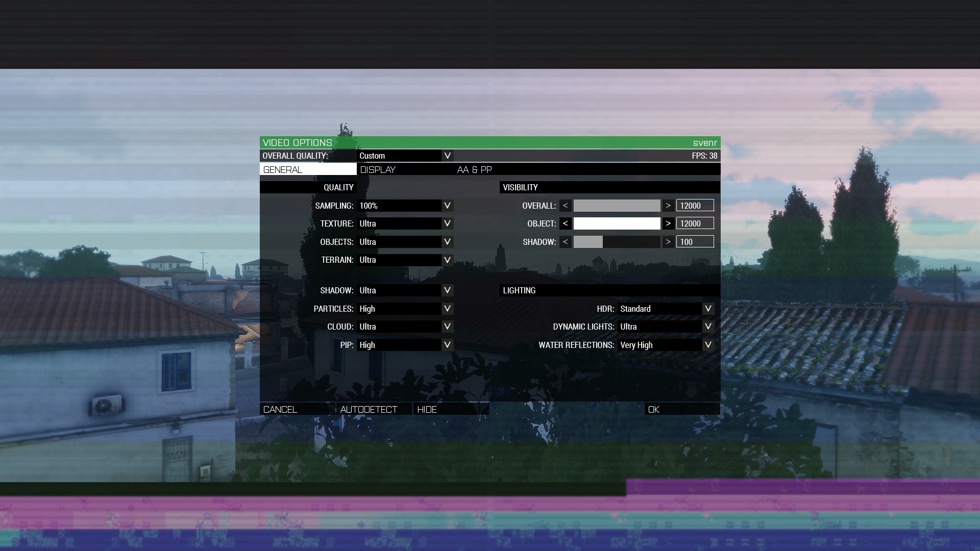This screenshot has width=980, height=551.
Task: Confirm settings with the OK button
Action: [x=682, y=409]
